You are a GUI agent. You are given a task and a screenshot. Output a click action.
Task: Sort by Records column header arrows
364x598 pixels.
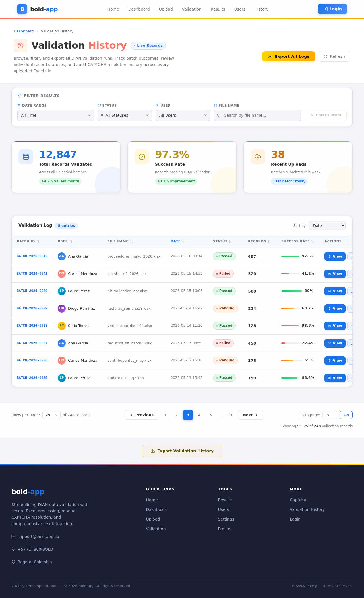(x=269, y=241)
